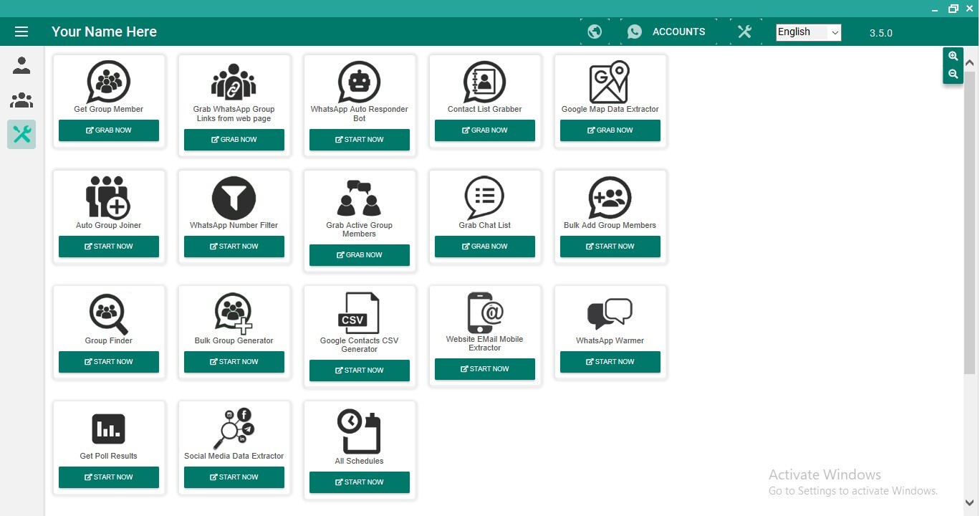Start the Group Finder tool
Screen dimensions: 980x516
click(x=109, y=362)
